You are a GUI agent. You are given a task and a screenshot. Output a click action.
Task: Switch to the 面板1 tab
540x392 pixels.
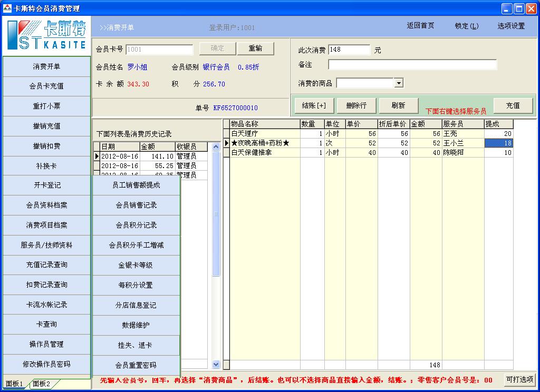pos(14,384)
